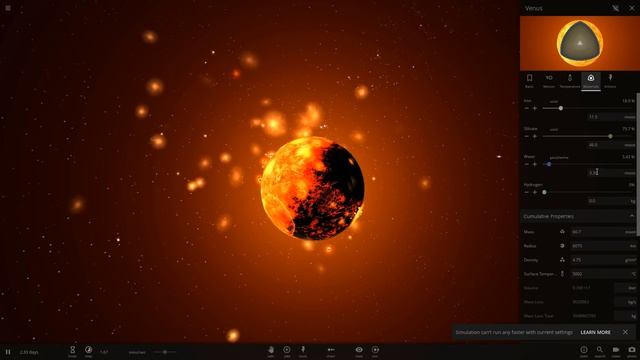Viewport: 640px width, 360px height.
Task: Click the molten Venus planet in the viewport
Action: (x=312, y=188)
